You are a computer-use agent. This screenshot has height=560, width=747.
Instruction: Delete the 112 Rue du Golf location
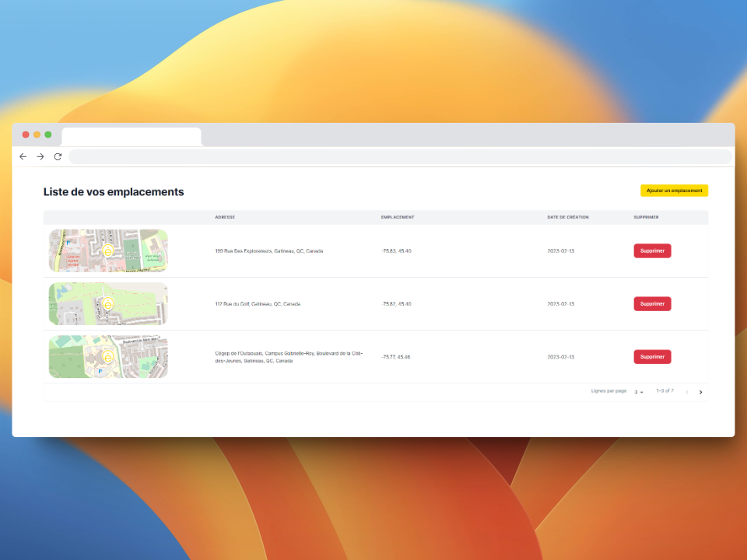(652, 303)
